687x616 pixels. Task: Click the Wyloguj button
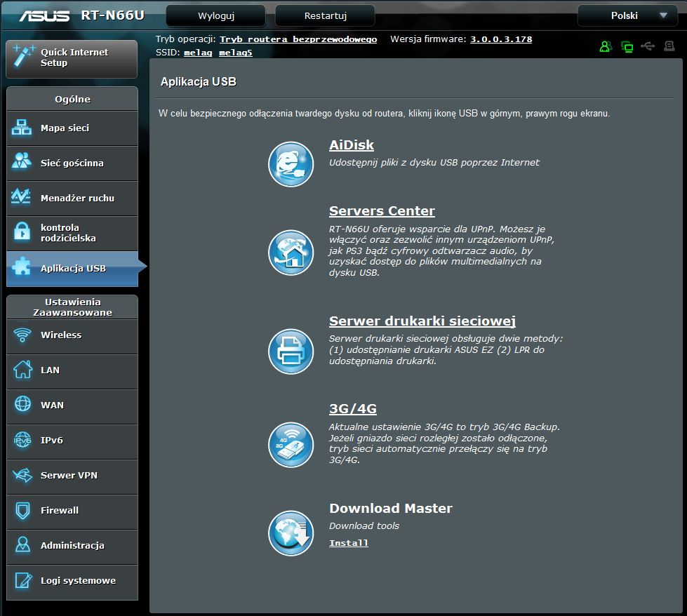[216, 15]
